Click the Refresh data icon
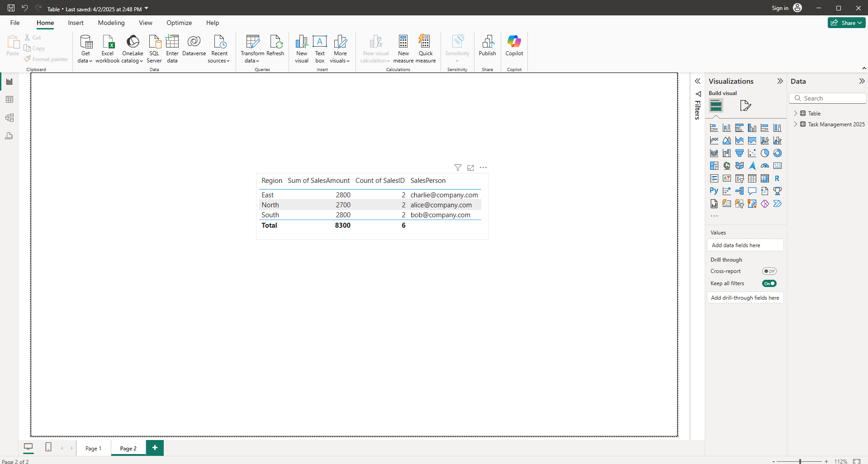The height and width of the screenshot is (464, 868). pyautogui.click(x=275, y=43)
